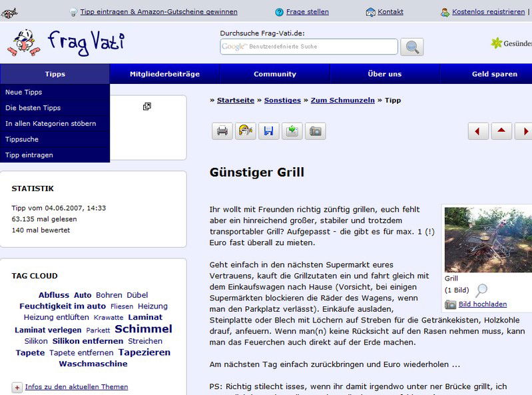This screenshot has height=395, width=532.
Task: Go to previous tip with red left arrow
Action: 478,131
